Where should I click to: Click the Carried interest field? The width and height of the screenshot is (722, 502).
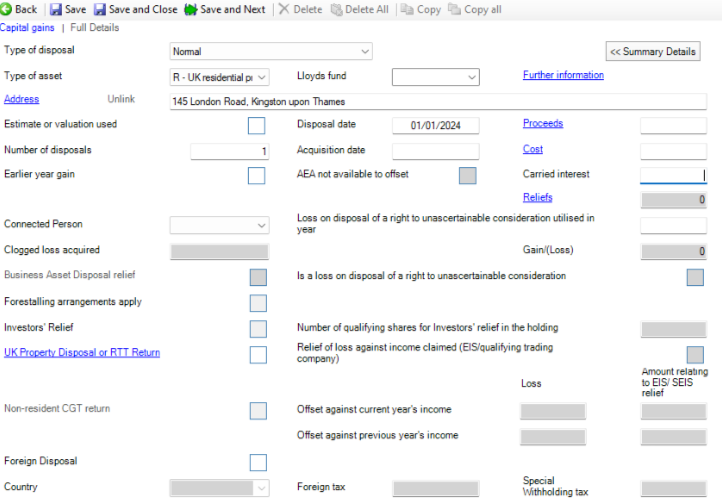(x=673, y=175)
